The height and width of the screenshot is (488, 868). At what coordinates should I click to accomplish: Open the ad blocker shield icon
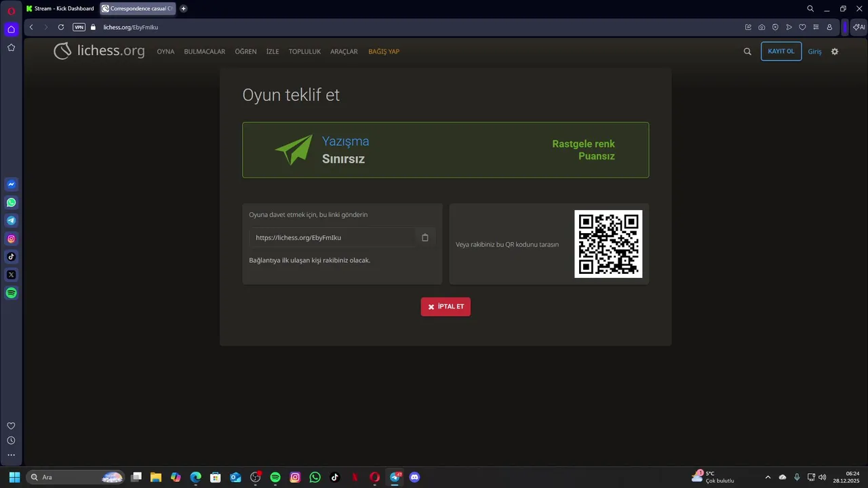click(775, 27)
